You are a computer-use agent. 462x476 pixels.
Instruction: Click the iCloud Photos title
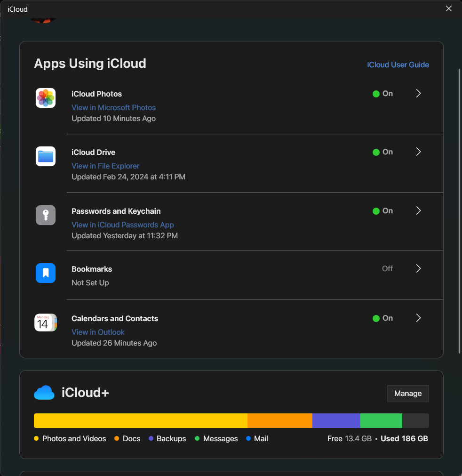(96, 94)
